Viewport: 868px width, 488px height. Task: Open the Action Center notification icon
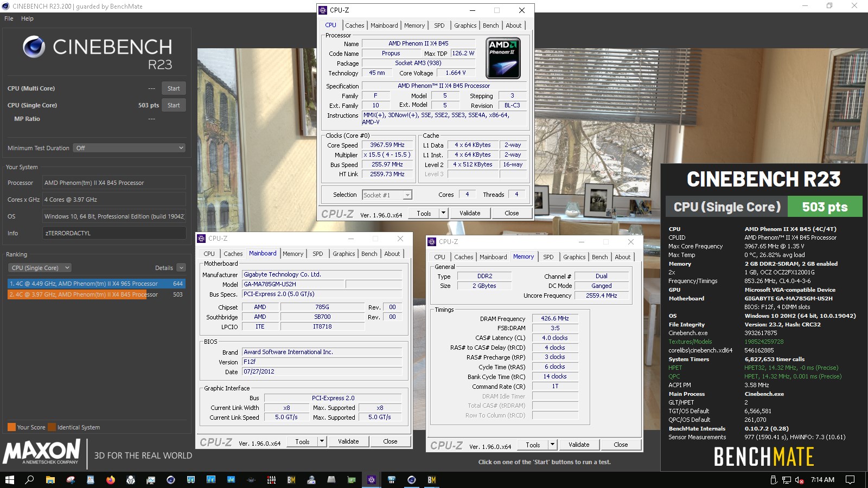click(850, 480)
